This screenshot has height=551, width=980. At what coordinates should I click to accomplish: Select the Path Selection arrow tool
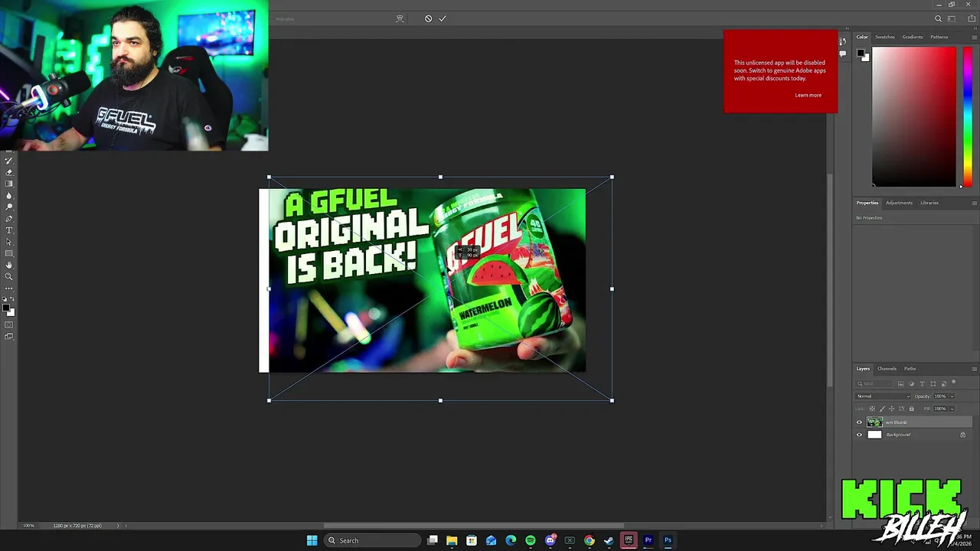[9, 242]
